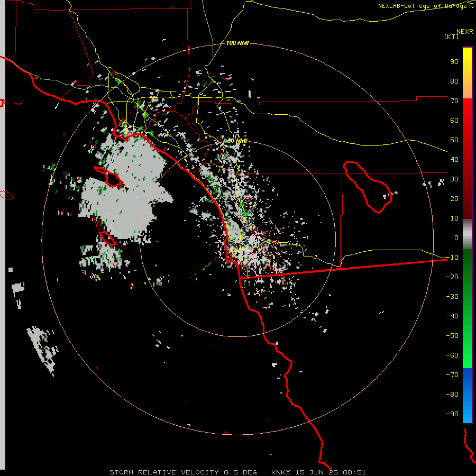Click the -30 value on velocity scale
This screenshot has height=476, width=476.
click(452, 297)
